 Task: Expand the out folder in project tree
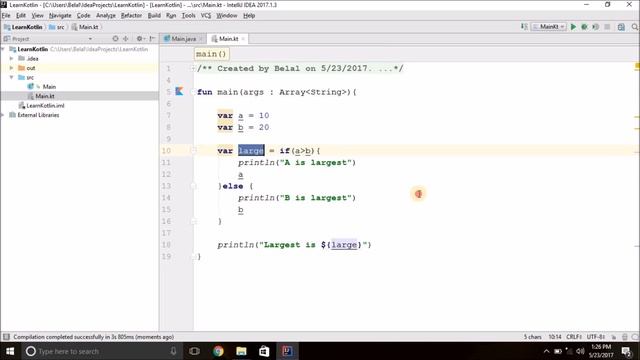pyautogui.click(x=12, y=68)
